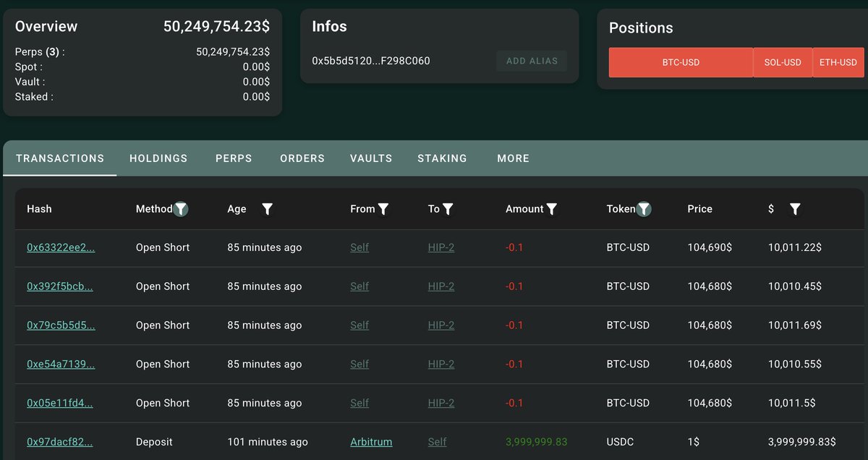The width and height of the screenshot is (868, 460).
Task: Open the PERPS tab
Action: click(x=234, y=158)
